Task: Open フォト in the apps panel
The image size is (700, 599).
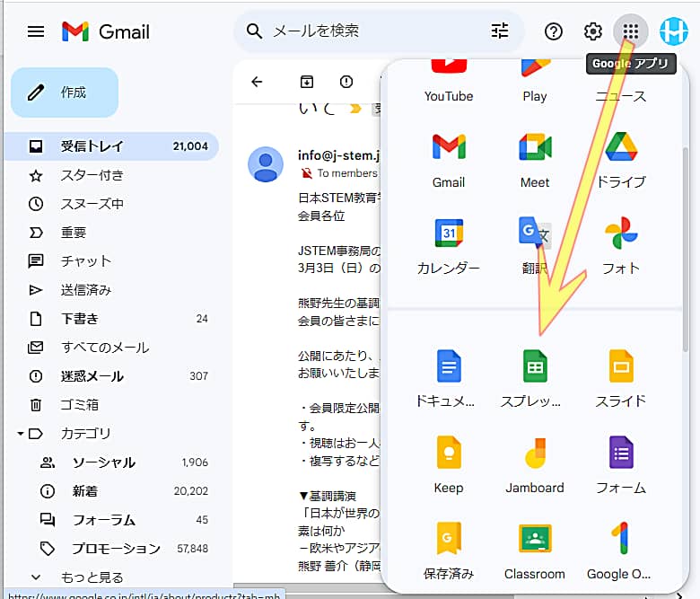Action: [621, 247]
